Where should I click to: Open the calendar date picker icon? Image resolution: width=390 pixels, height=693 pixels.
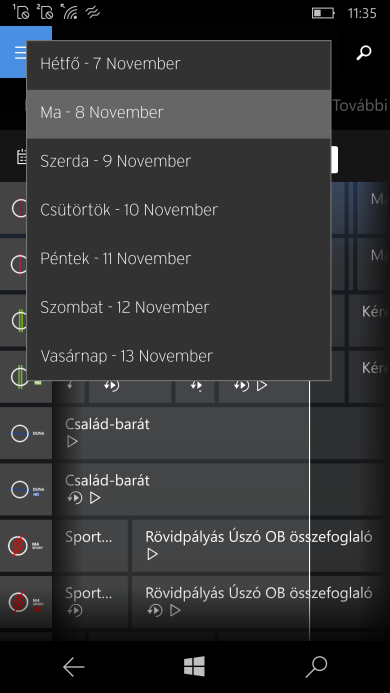click(21, 157)
